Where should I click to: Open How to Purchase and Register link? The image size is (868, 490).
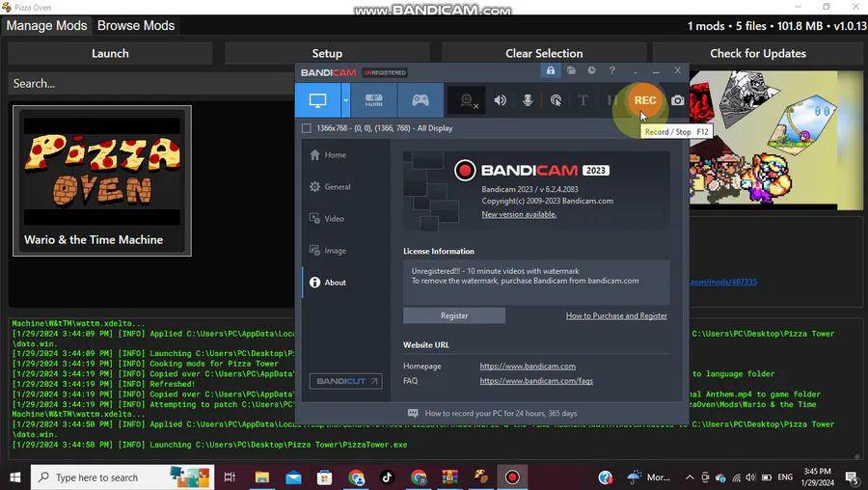pos(616,315)
